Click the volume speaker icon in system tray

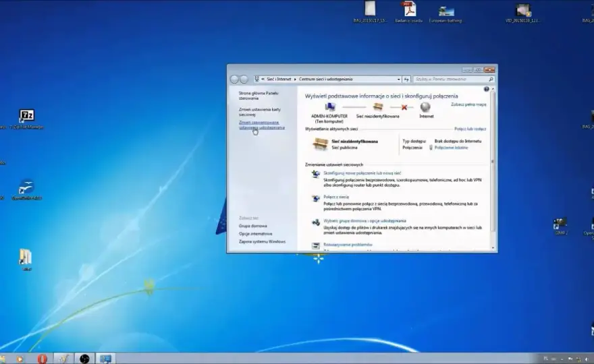click(587, 359)
